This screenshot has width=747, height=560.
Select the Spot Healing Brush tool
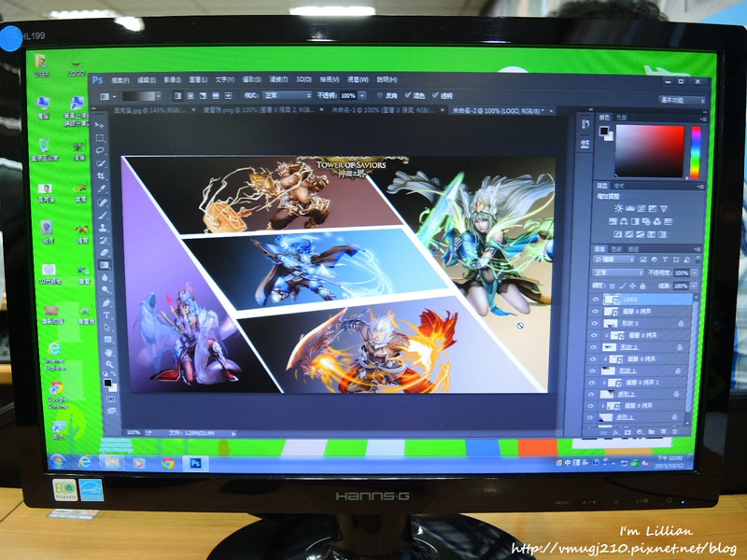pyautogui.click(x=103, y=203)
